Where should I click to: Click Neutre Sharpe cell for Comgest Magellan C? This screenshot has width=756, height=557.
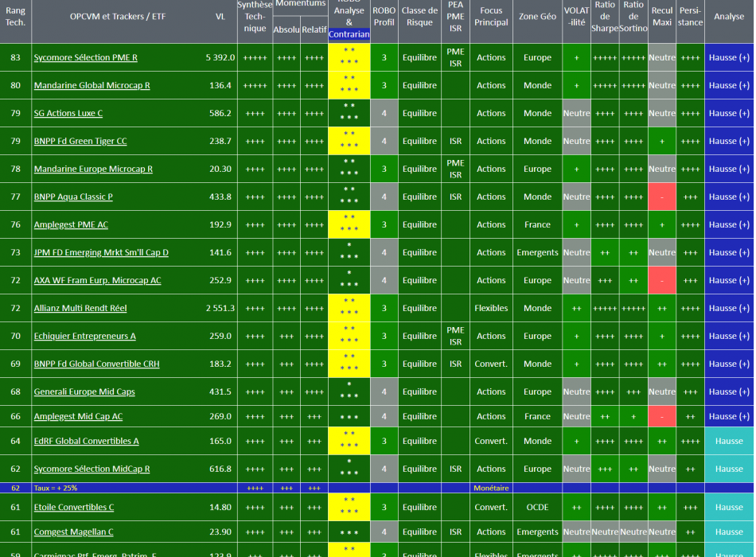605,532
